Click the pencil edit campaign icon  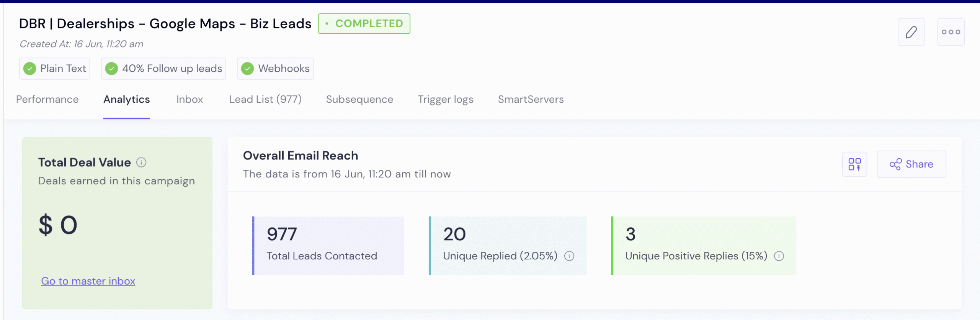point(911,32)
